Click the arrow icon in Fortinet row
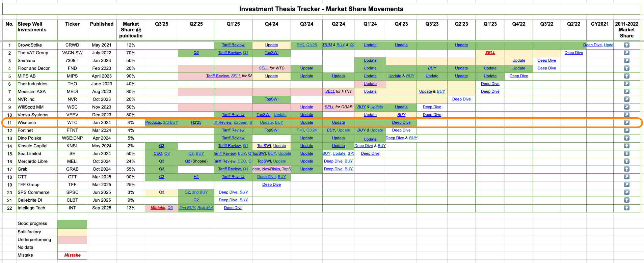644x263 pixels. pyautogui.click(x=626, y=130)
